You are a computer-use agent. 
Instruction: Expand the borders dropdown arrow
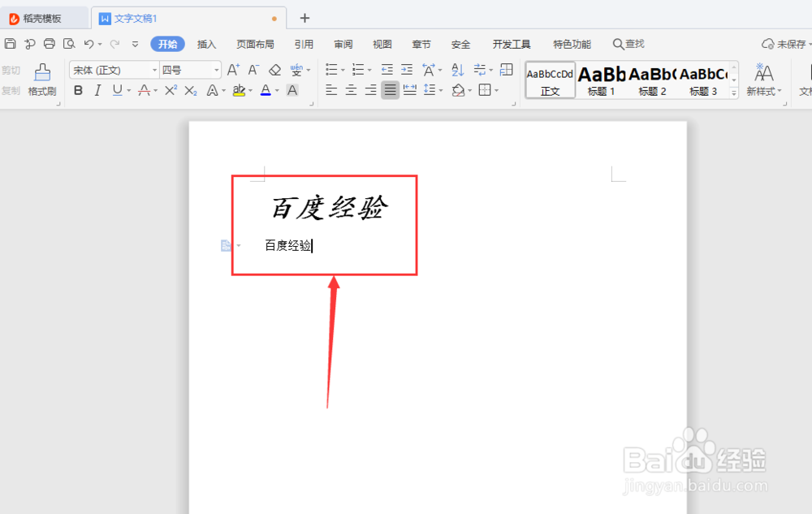point(496,91)
